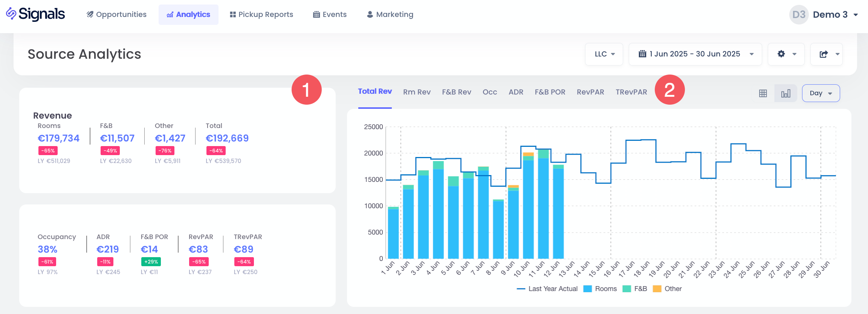Image resolution: width=868 pixels, height=314 pixels.
Task: Toggle Last Year Actual legend series
Action: click(547, 289)
